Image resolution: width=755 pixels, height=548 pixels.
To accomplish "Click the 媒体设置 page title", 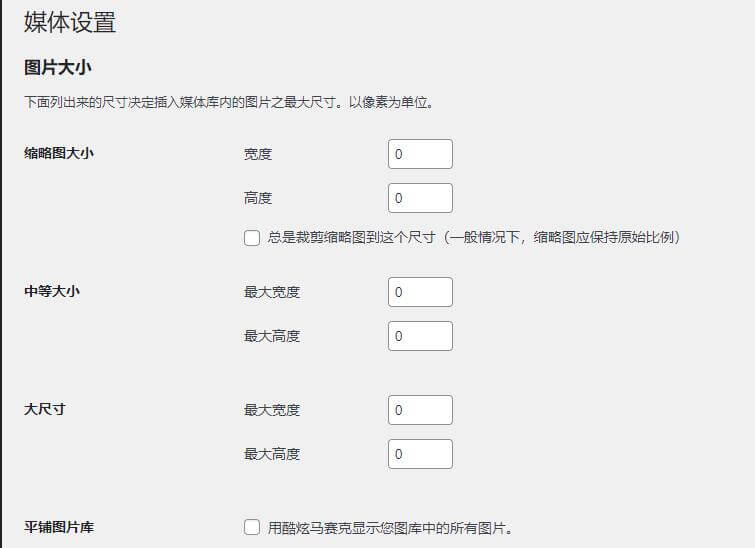I will pyautogui.click(x=70, y=21).
